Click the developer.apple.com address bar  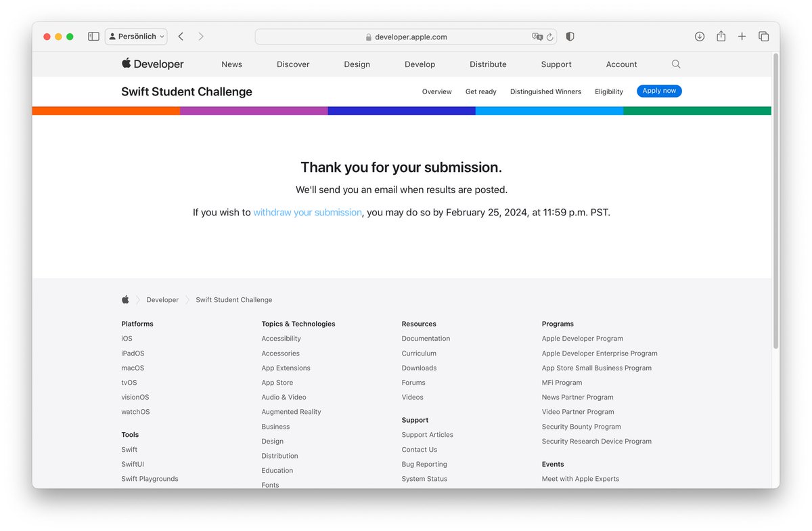tap(406, 37)
